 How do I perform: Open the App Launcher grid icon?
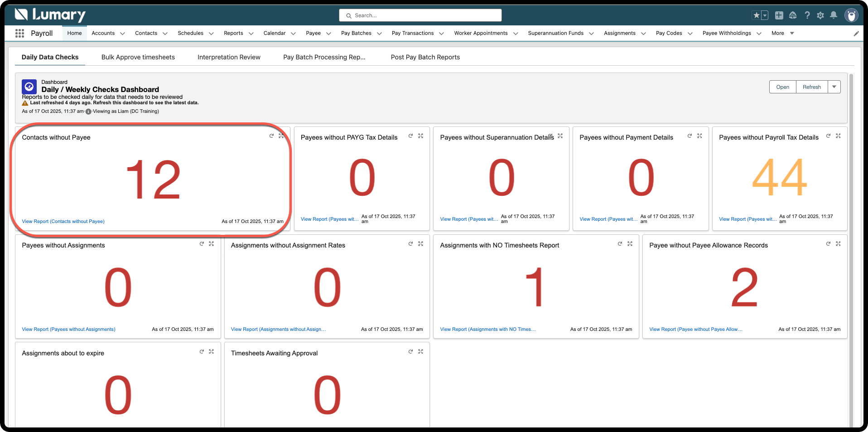pyautogui.click(x=19, y=33)
